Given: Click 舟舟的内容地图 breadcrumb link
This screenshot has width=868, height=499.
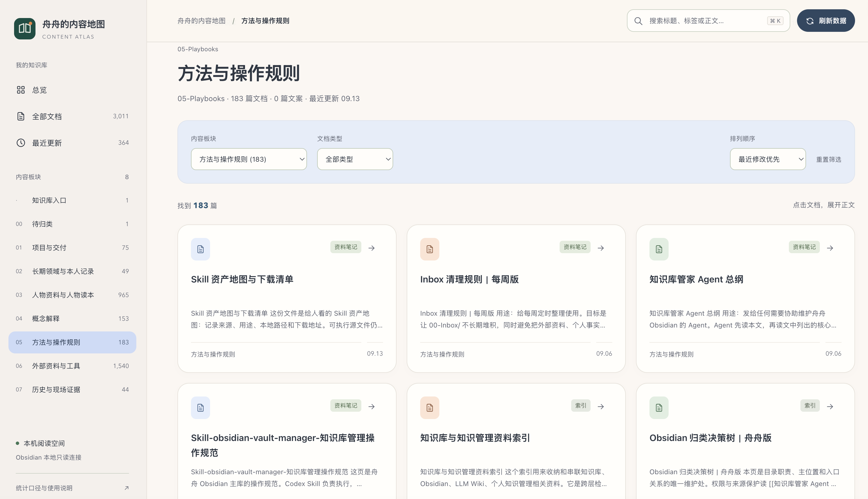Looking at the screenshot, I should (x=201, y=21).
